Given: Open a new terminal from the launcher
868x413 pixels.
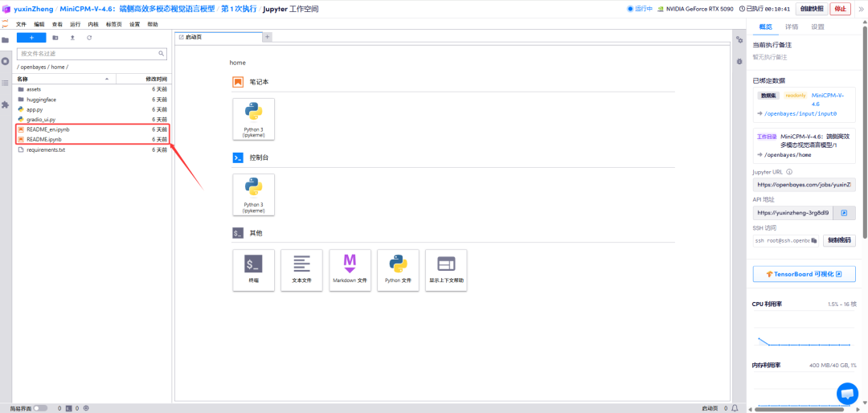Looking at the screenshot, I should (253, 270).
